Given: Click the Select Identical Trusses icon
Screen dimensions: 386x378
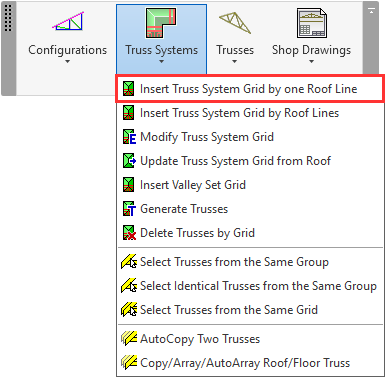Looking at the screenshot, I should [x=129, y=286].
